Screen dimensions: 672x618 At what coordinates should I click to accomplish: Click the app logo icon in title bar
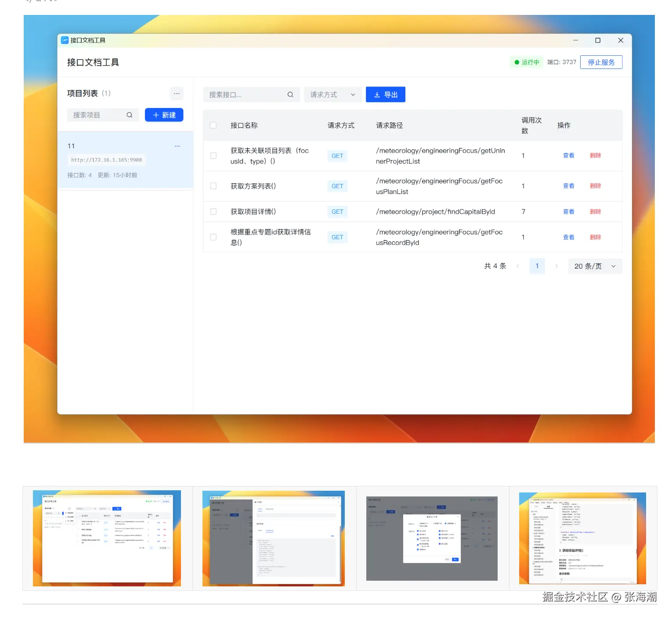coord(65,40)
